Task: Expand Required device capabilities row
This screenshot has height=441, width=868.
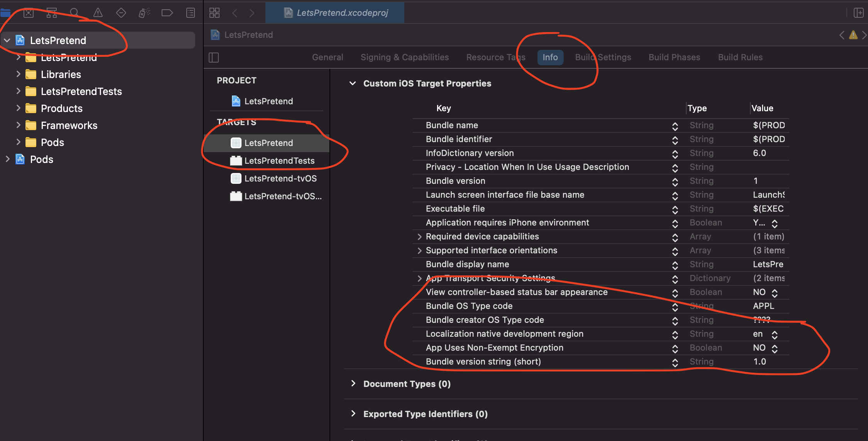Action: 419,237
